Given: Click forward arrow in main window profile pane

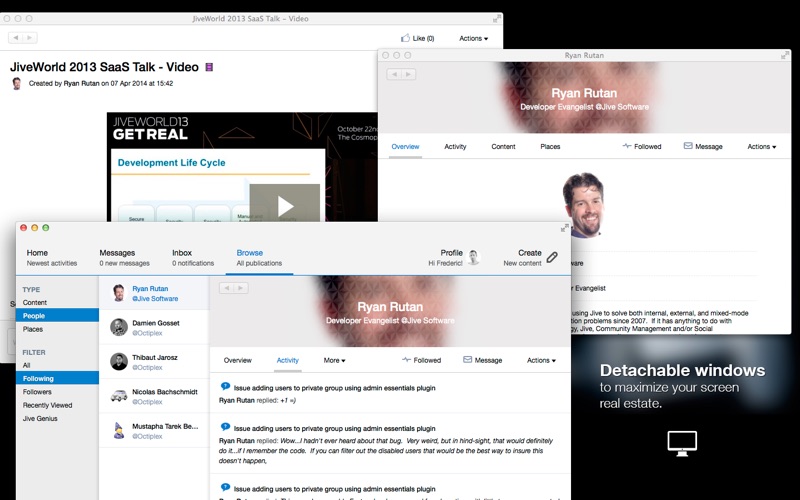Looking at the screenshot, I should (x=241, y=288).
